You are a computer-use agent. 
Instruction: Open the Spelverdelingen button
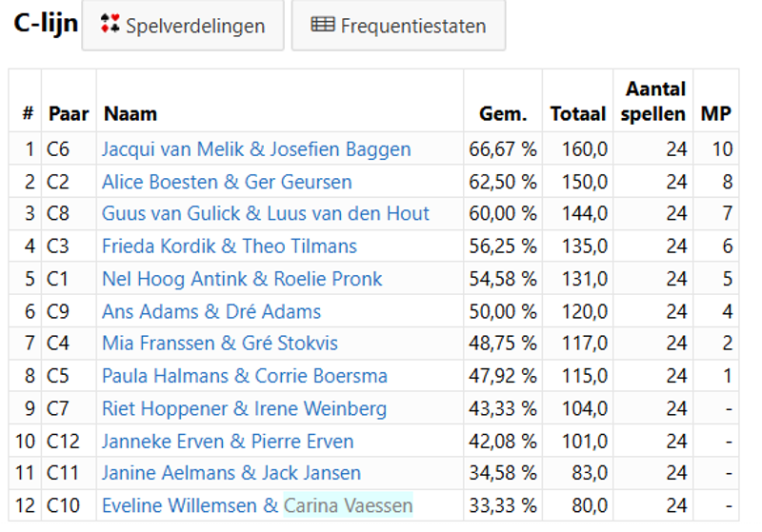(183, 26)
